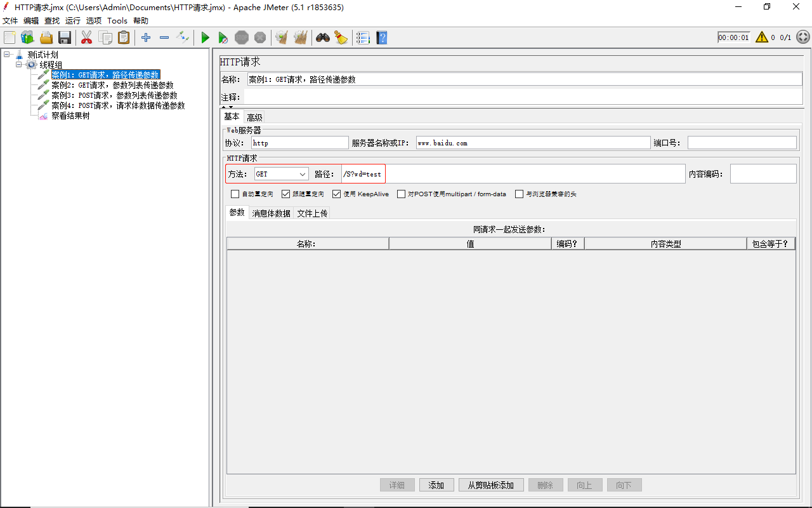The height and width of the screenshot is (508, 812).
Task: Collapse the 测试计划 tree node
Action: tap(7, 55)
